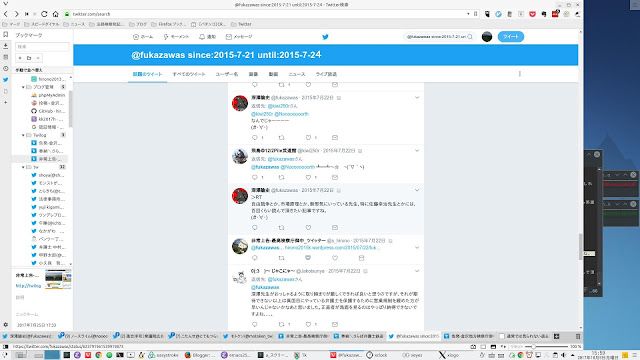Switch to ライブ放送 tab
Viewport: 640px width, 360px height.
[x=326, y=74]
